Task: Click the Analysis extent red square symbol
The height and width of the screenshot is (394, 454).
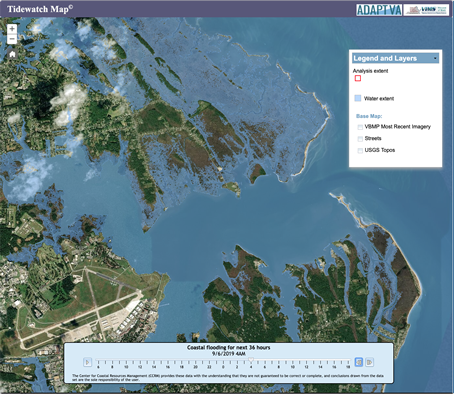Action: [358, 78]
